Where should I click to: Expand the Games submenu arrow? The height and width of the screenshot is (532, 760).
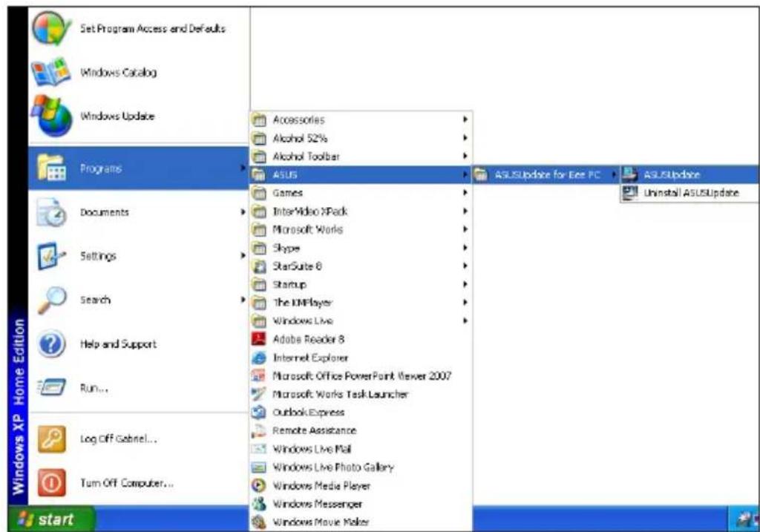tap(465, 193)
